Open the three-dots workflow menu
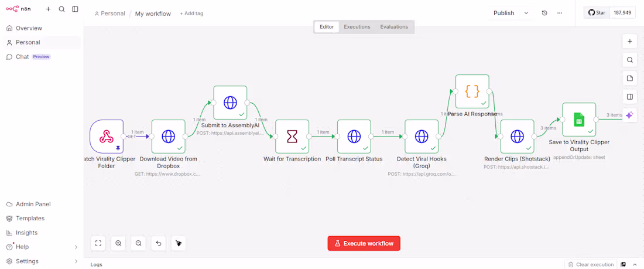Image resolution: width=644 pixels, height=269 pixels. click(x=559, y=13)
